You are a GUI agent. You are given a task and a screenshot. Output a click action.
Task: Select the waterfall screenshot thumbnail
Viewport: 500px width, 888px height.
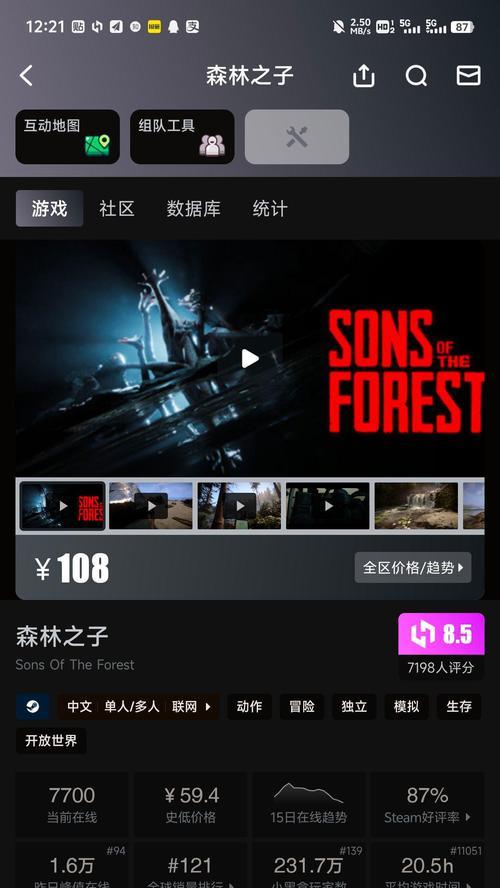(x=416, y=506)
